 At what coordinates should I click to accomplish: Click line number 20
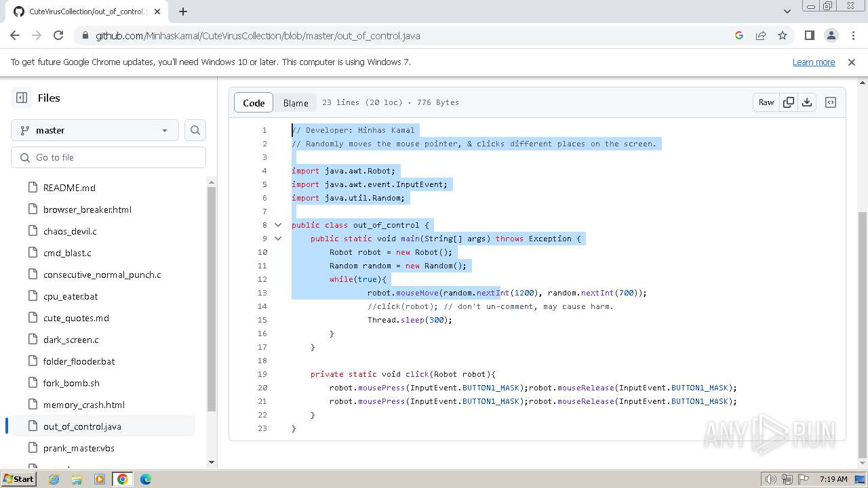coord(262,388)
